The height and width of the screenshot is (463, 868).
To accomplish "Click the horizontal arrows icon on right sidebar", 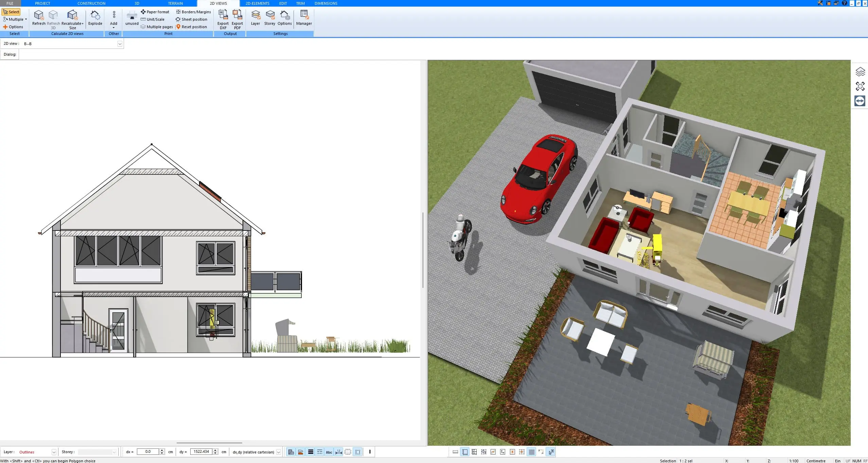I will tap(860, 101).
